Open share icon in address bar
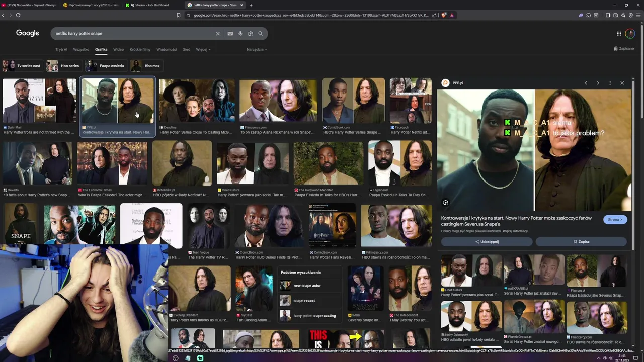Screen dimensions: 644x362 pyautogui.click(x=434, y=15)
